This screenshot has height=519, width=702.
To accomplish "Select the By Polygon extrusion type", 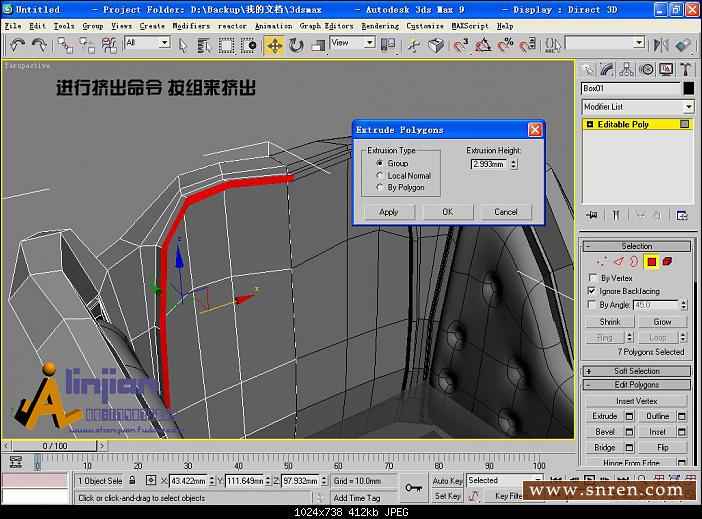I will pos(379,187).
